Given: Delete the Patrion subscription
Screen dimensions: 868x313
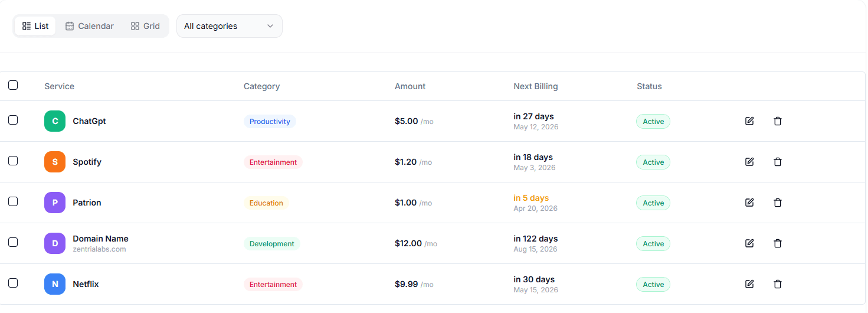Looking at the screenshot, I should 778,203.
